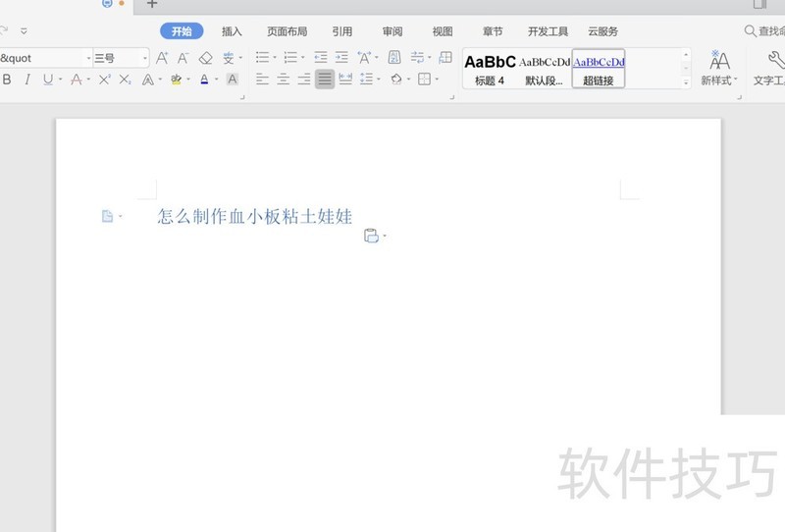Open the 云服务 tab

pyautogui.click(x=602, y=31)
